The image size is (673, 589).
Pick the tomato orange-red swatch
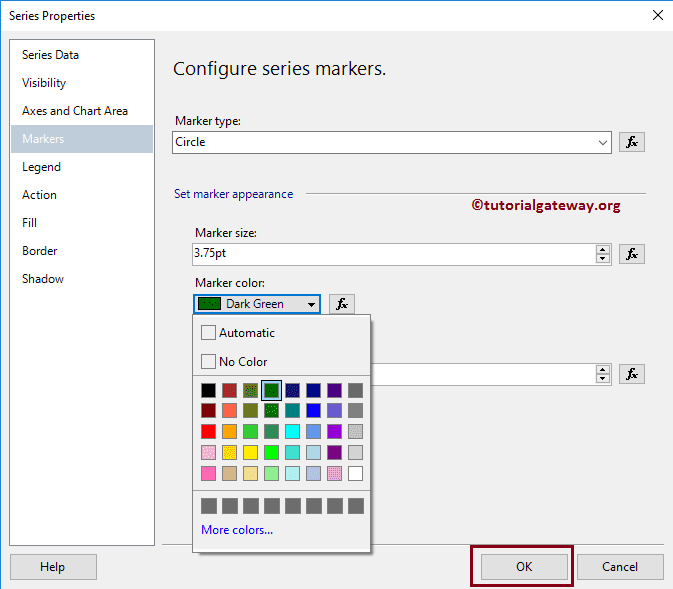[x=229, y=411]
